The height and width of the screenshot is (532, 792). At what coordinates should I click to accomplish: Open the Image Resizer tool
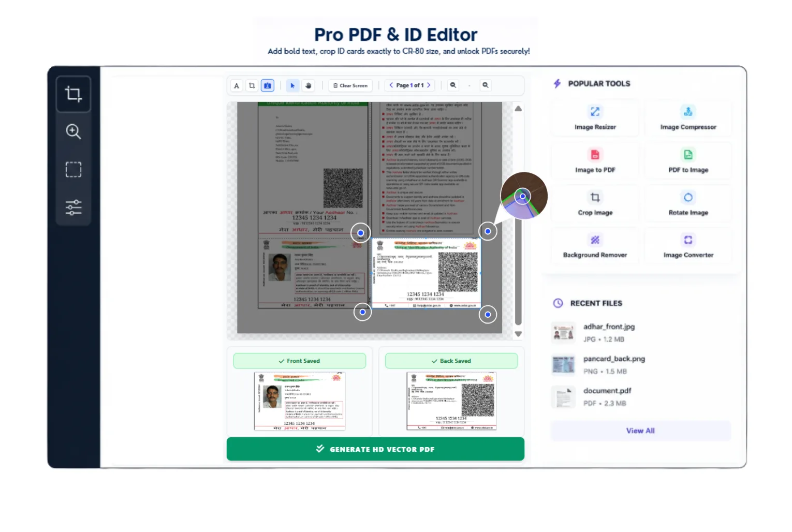(x=595, y=119)
